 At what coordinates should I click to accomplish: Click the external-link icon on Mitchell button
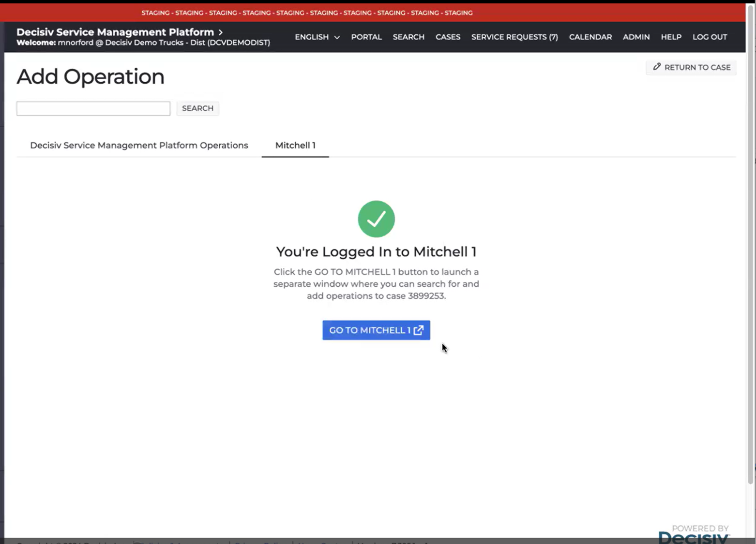point(419,330)
